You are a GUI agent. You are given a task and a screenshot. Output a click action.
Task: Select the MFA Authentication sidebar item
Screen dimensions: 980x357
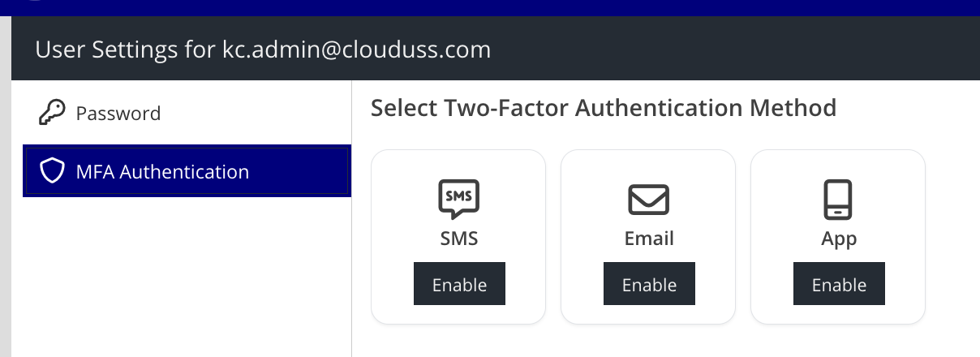[x=162, y=171]
